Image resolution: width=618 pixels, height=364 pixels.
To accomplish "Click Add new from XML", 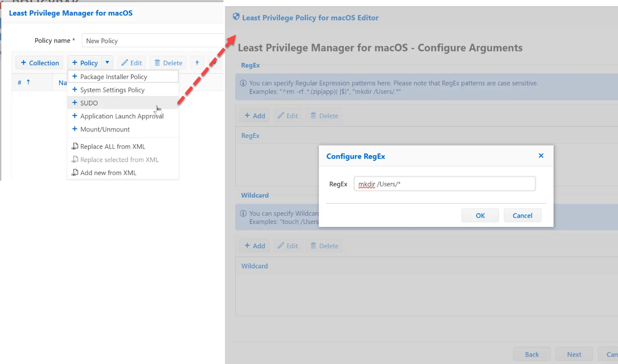I will pyautogui.click(x=108, y=172).
